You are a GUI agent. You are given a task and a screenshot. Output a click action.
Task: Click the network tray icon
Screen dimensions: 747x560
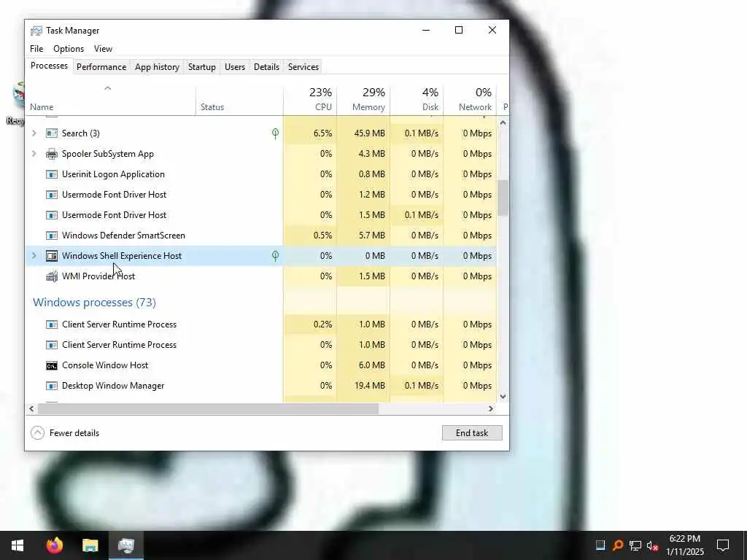pos(635,545)
